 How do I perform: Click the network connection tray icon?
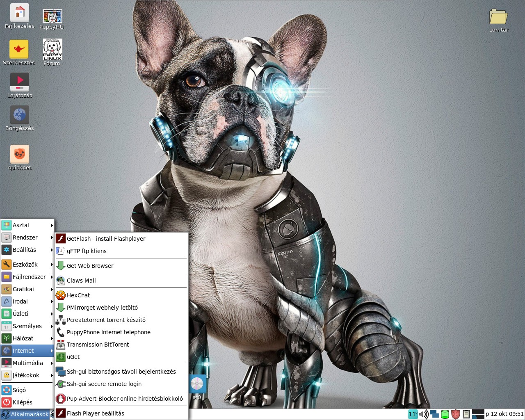coord(434,414)
